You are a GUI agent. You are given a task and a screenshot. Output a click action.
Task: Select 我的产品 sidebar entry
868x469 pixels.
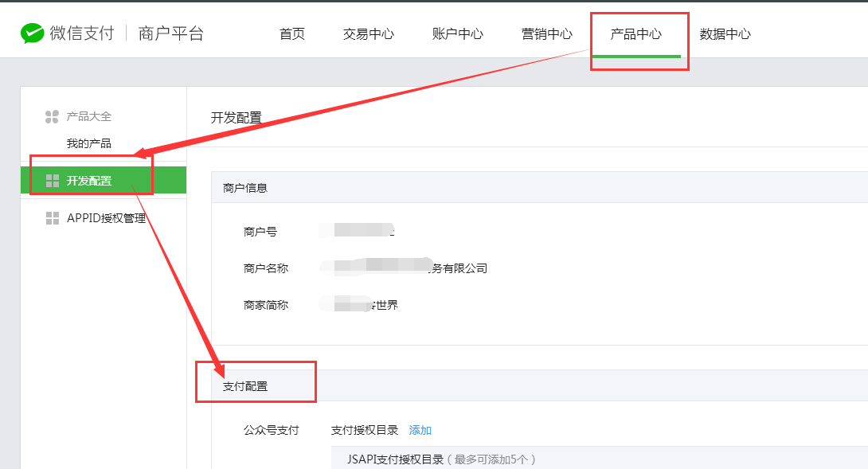coord(89,143)
